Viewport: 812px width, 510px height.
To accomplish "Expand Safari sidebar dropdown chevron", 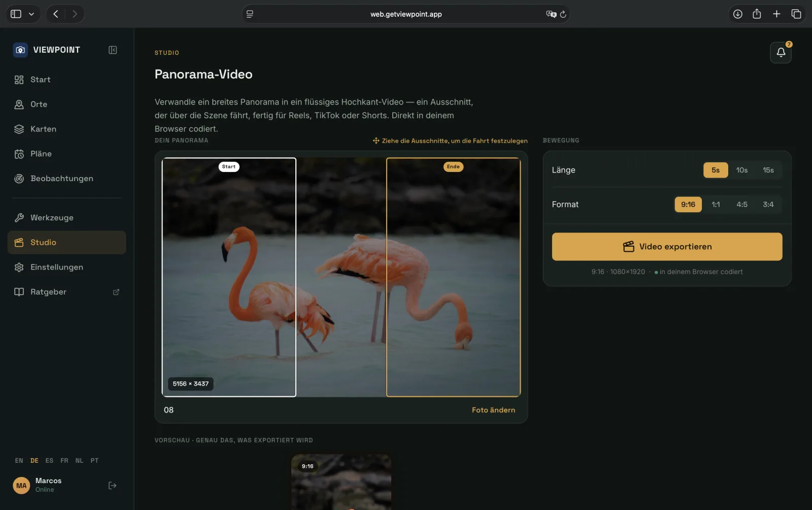I will point(31,14).
